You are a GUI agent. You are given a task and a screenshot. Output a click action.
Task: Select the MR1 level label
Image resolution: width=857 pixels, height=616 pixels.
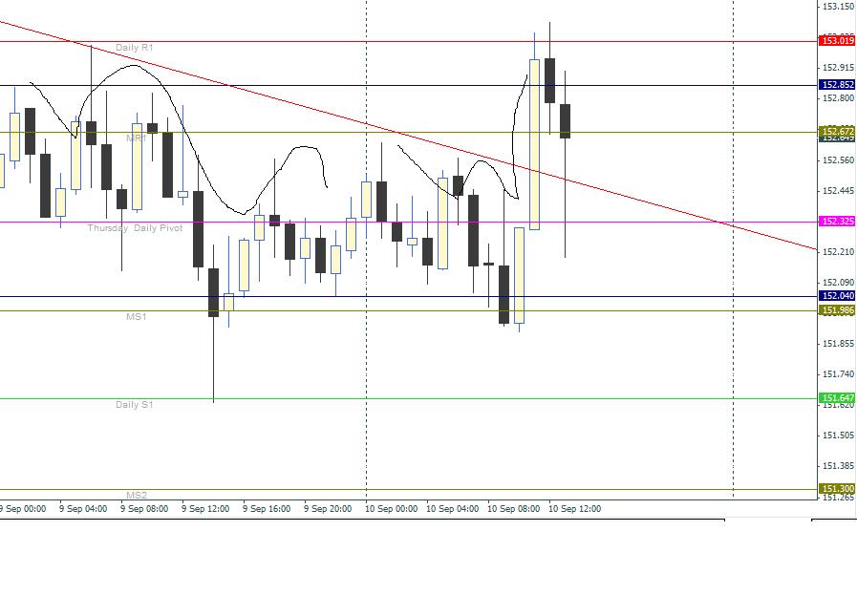click(136, 138)
